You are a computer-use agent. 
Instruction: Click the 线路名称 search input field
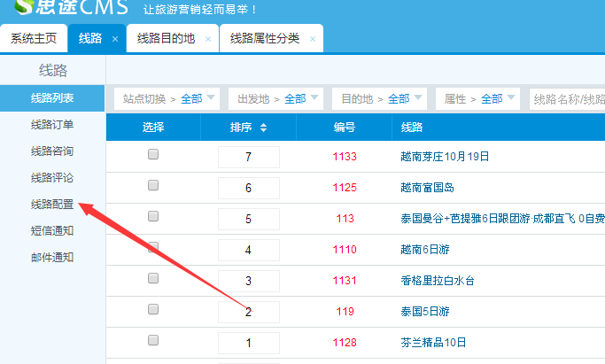(x=567, y=99)
